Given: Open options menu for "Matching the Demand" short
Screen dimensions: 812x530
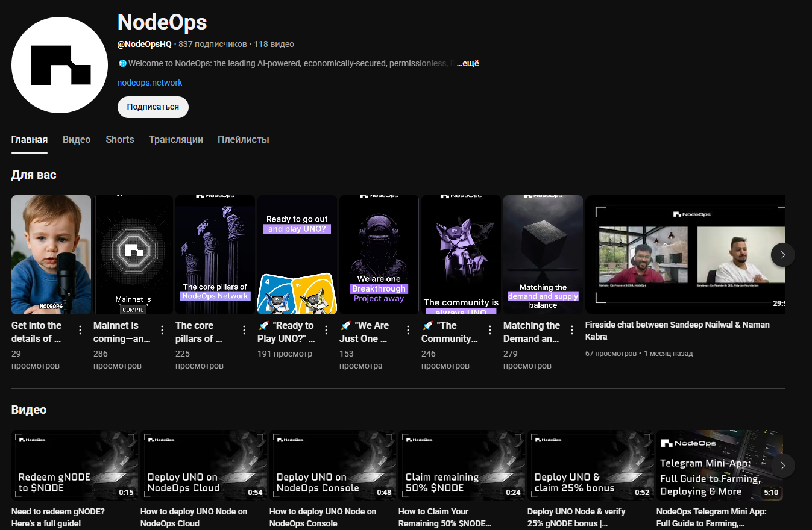Looking at the screenshot, I should point(572,330).
